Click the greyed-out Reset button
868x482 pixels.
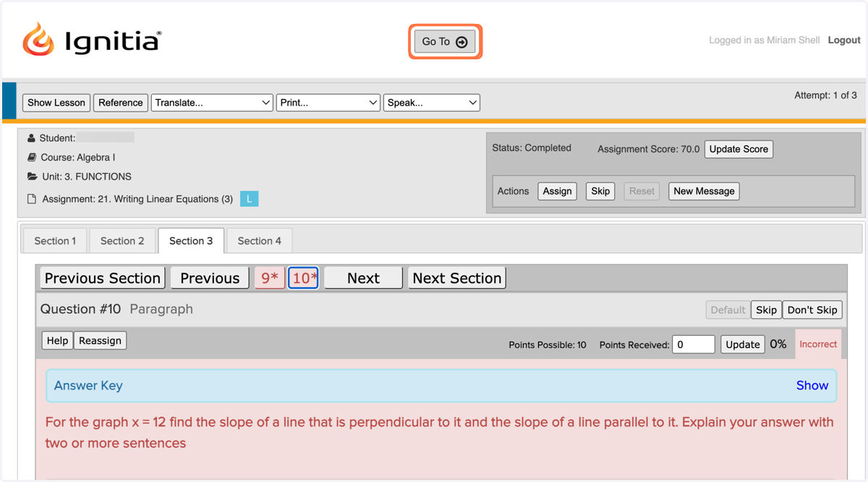[642, 191]
